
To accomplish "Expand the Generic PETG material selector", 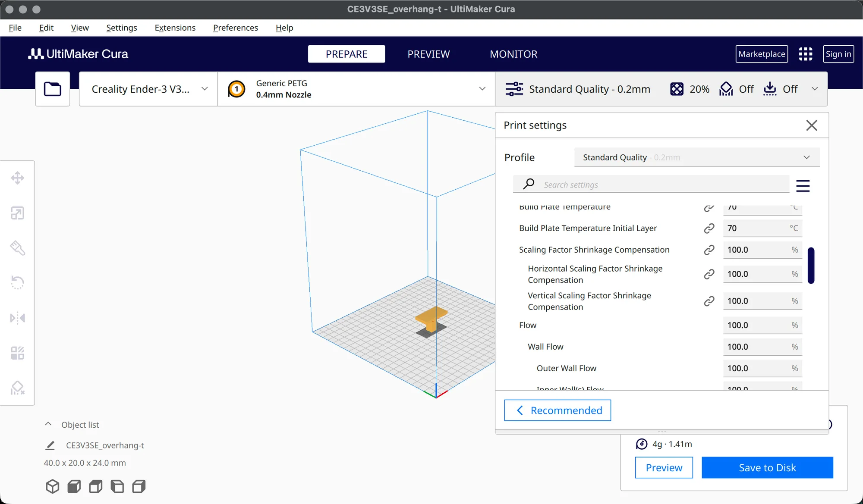I will click(356, 89).
